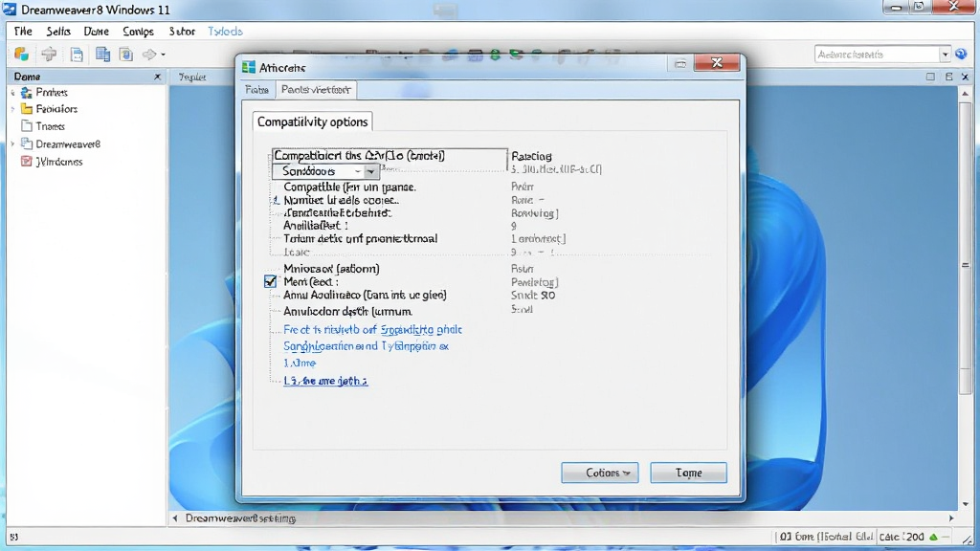Click the single page document toolbar icon
Screen dimensions: 980x551
(77, 55)
